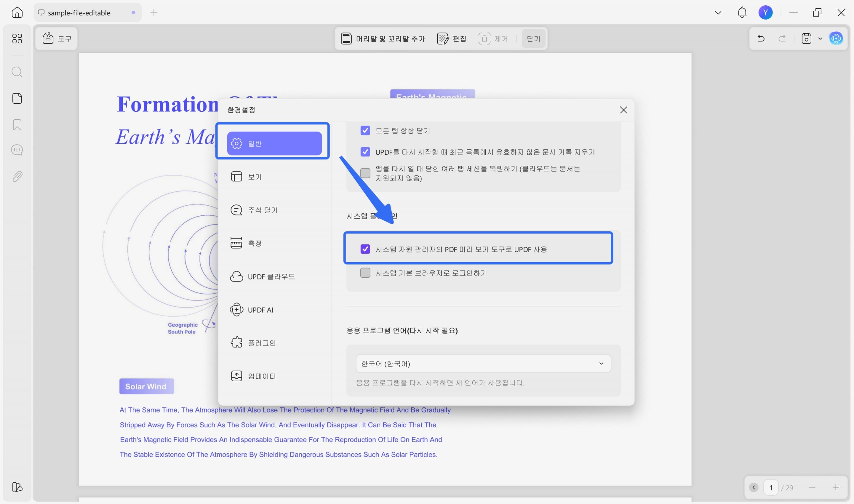Open the thumbnails grid panel in sidebar
The image size is (854, 504).
click(17, 38)
